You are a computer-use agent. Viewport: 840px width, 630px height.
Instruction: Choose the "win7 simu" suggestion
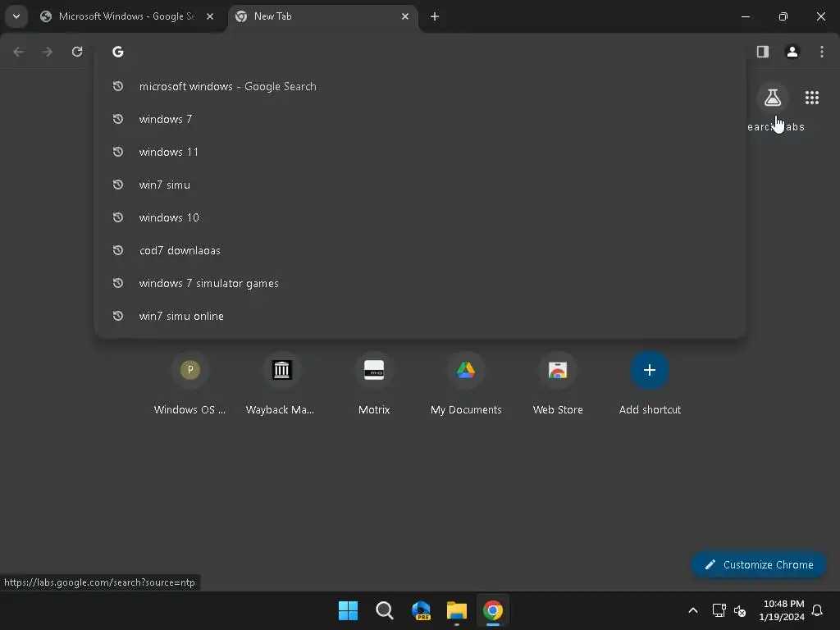coord(420,185)
